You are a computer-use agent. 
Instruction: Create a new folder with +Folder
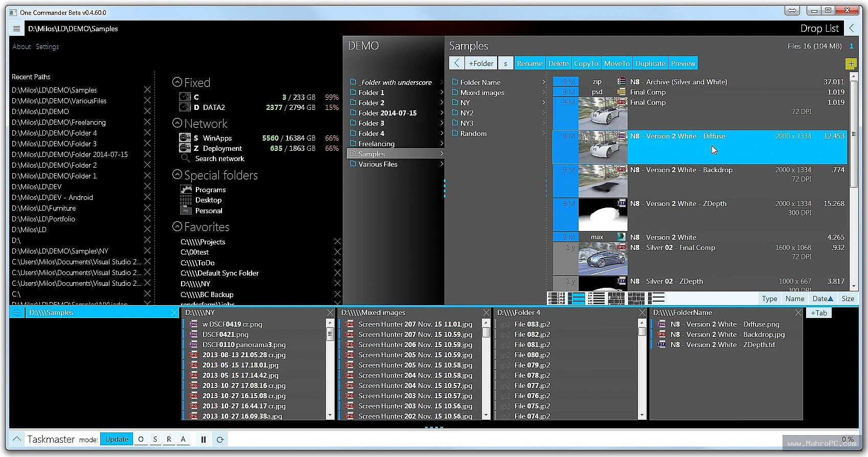pyautogui.click(x=481, y=63)
